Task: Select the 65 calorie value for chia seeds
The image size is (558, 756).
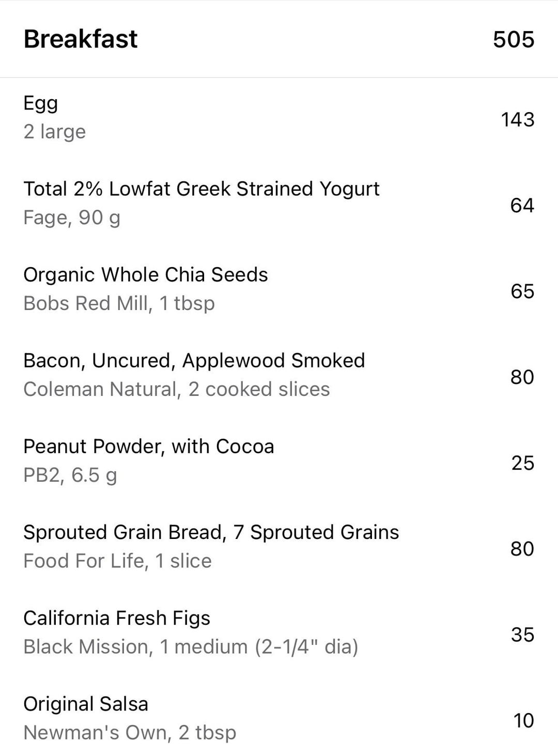Action: coord(522,291)
